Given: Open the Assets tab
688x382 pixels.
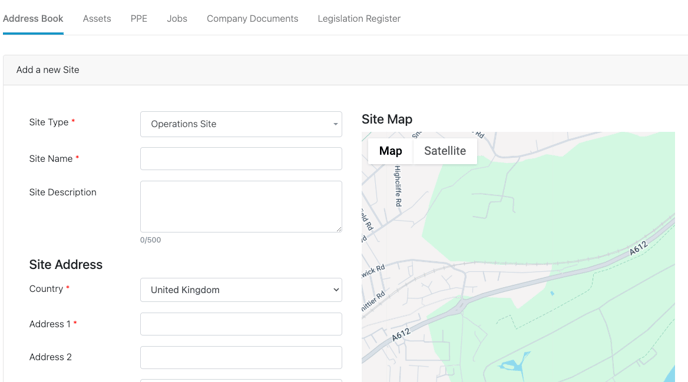Looking at the screenshot, I should (97, 19).
